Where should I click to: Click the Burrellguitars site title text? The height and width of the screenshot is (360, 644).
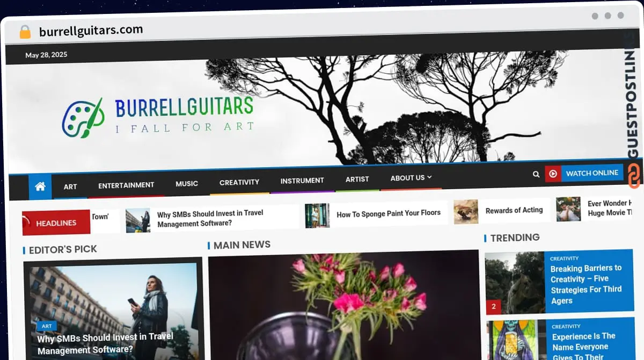(184, 107)
